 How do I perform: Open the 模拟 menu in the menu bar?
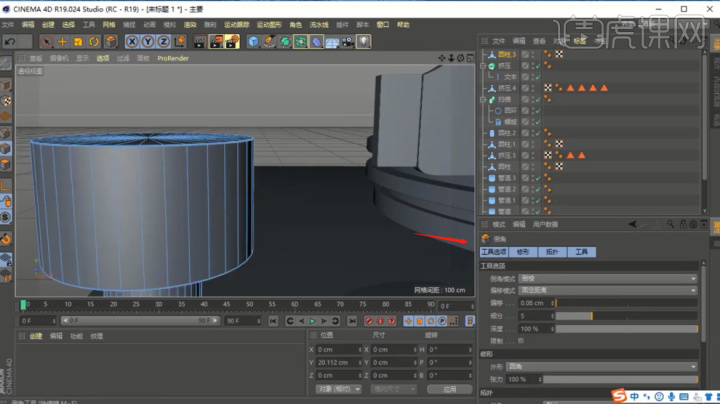click(x=169, y=23)
